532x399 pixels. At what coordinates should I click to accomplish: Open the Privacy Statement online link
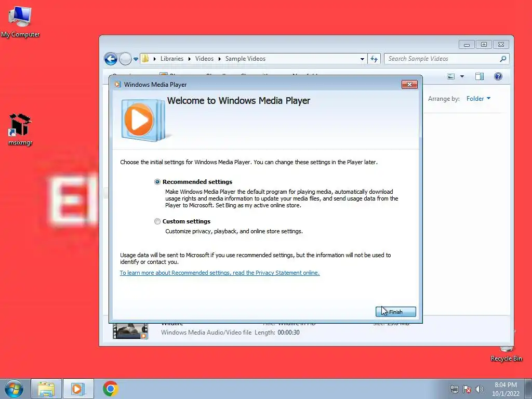click(x=220, y=273)
